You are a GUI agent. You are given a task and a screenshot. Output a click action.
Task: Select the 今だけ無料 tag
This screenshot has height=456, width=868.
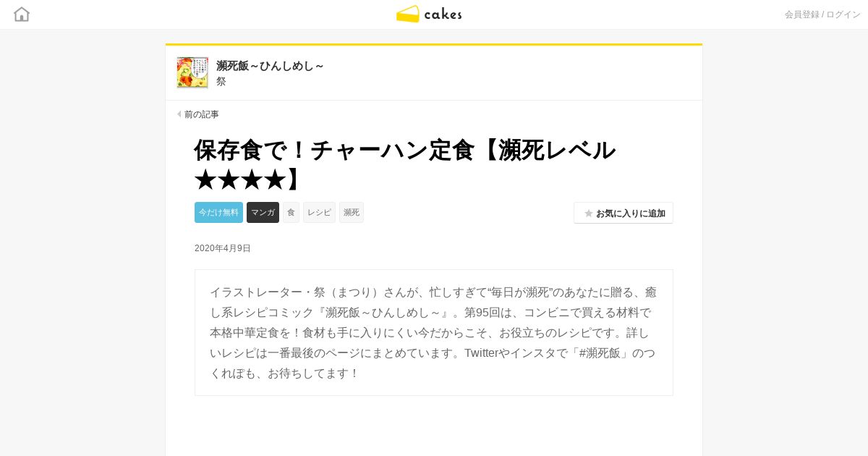coord(218,212)
